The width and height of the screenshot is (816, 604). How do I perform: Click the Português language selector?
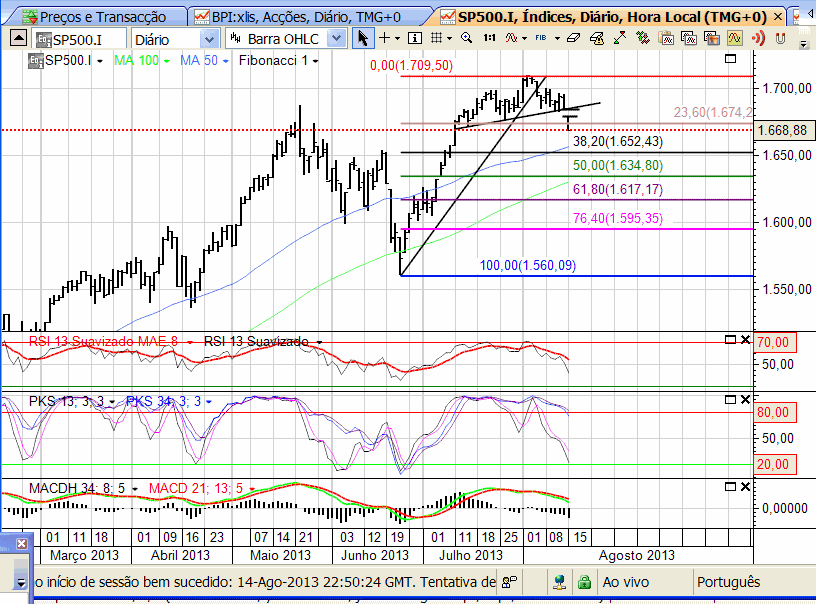[729, 582]
